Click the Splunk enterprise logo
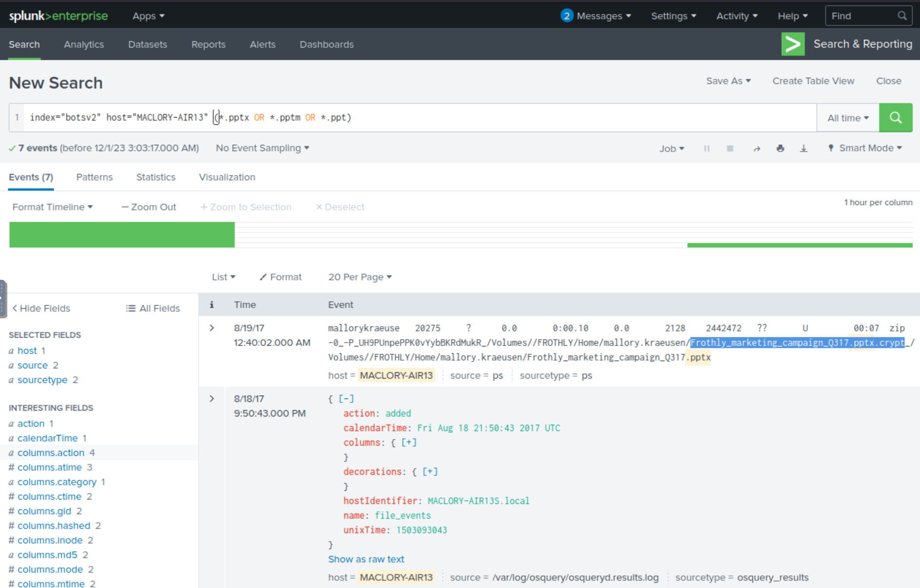The height and width of the screenshot is (588, 920). (x=58, y=16)
